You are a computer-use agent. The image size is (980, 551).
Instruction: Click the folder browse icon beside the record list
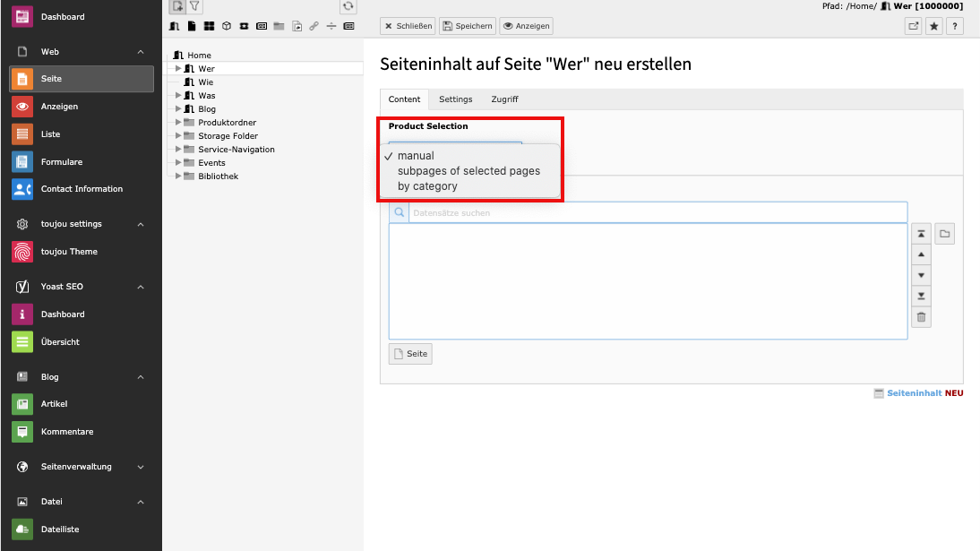(944, 234)
